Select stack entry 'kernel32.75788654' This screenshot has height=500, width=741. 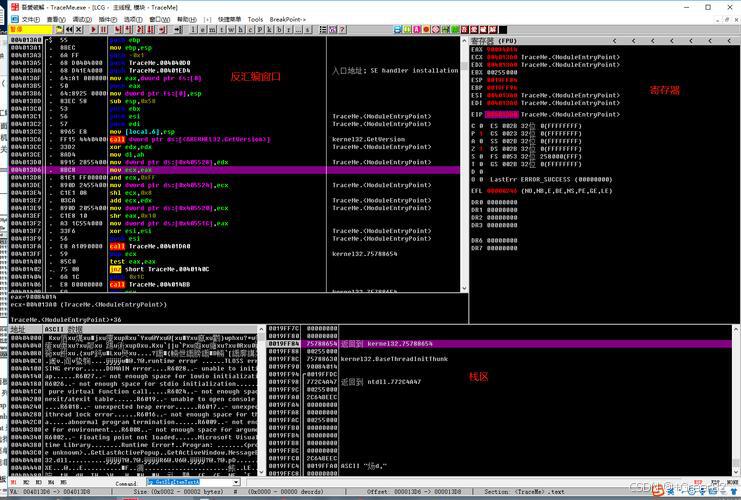point(500,344)
